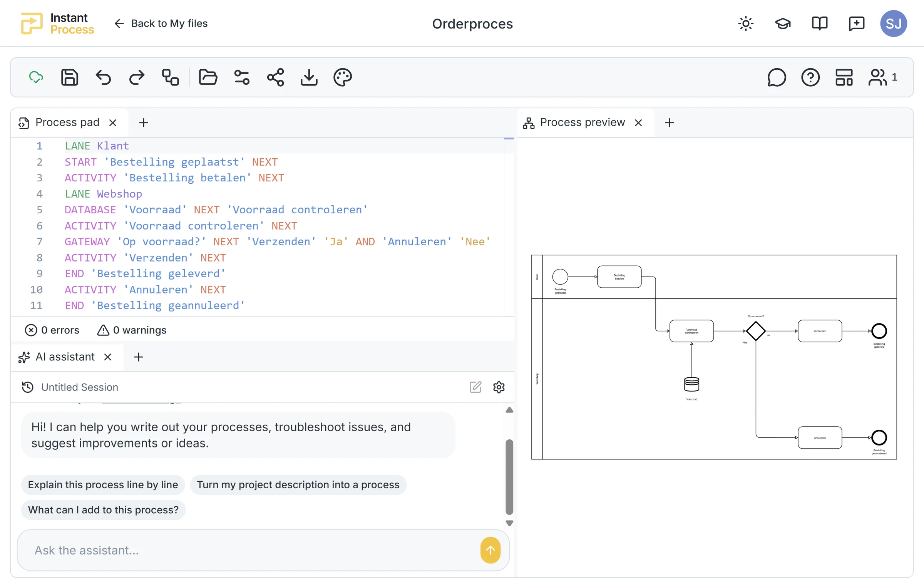Close the Process preview tab
The image size is (924, 588).
pos(638,123)
